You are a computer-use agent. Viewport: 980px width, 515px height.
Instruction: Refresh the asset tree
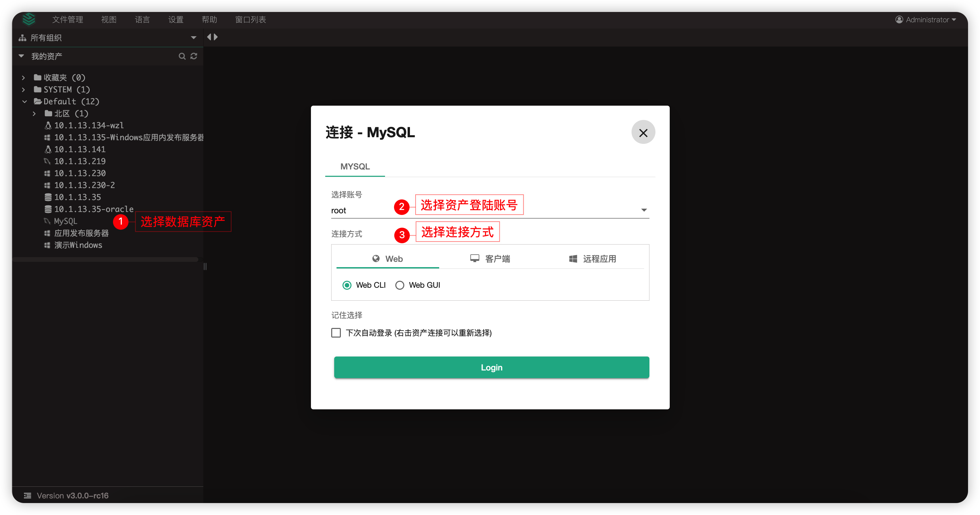pos(194,56)
